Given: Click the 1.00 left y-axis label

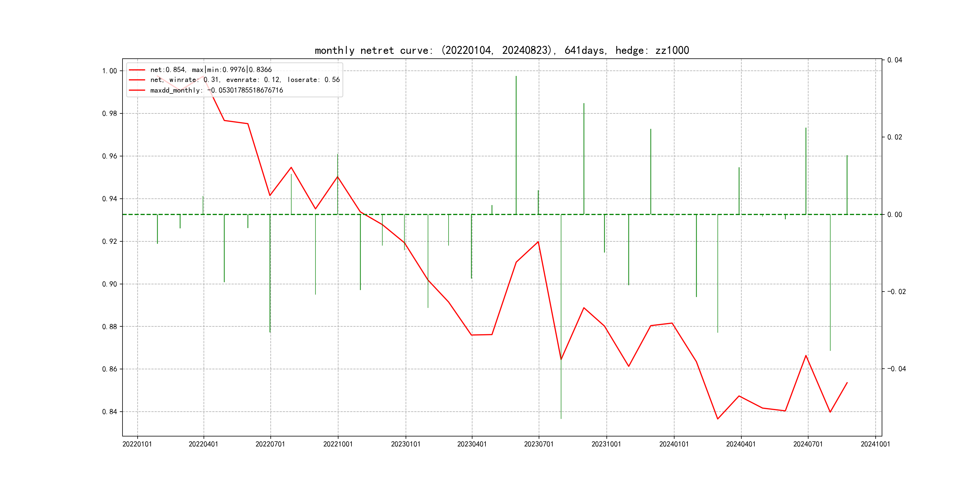Looking at the screenshot, I should tap(109, 71).
